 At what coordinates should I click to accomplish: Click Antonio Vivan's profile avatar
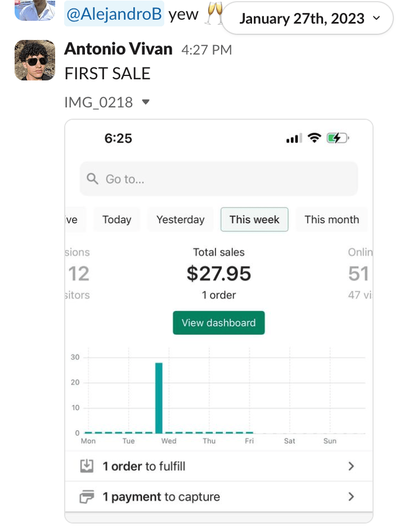(x=34, y=60)
